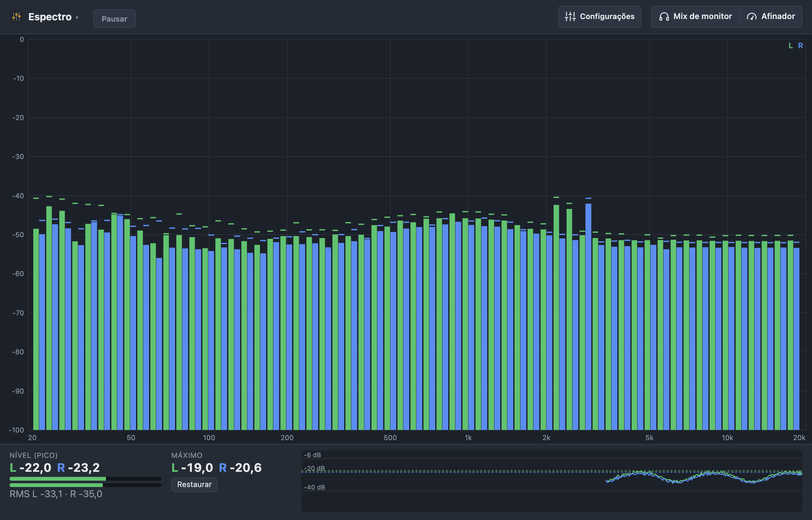This screenshot has width=812, height=520.
Task: Click the MÁXIMO label
Action: coord(187,455)
